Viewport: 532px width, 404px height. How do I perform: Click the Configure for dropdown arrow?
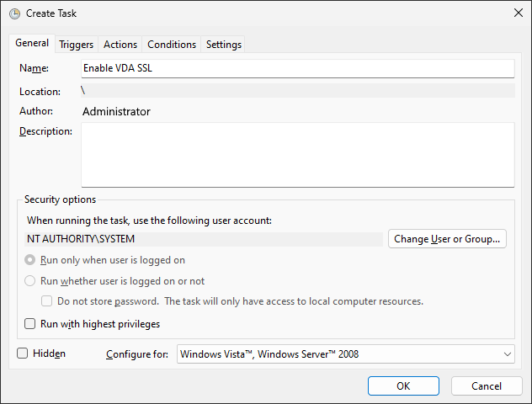pos(506,354)
